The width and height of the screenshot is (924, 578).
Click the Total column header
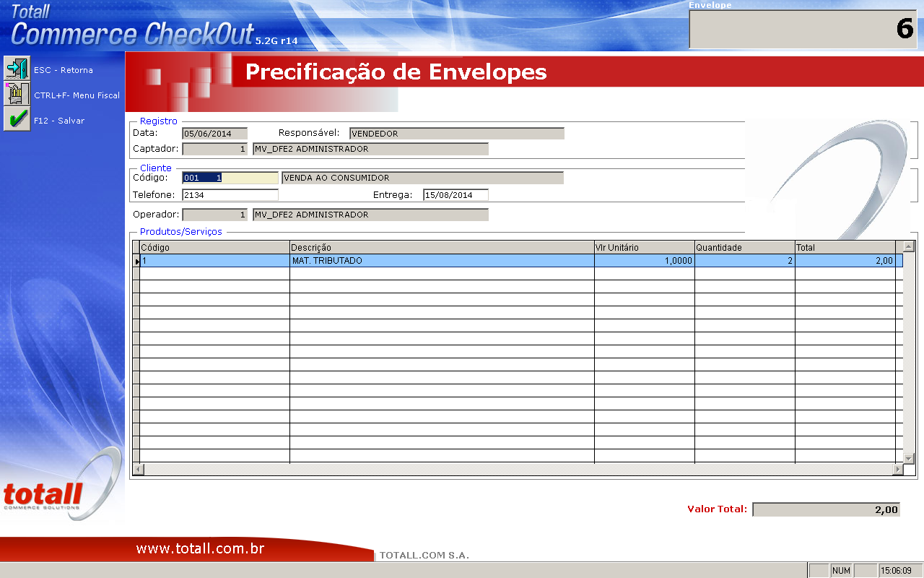[x=845, y=247]
